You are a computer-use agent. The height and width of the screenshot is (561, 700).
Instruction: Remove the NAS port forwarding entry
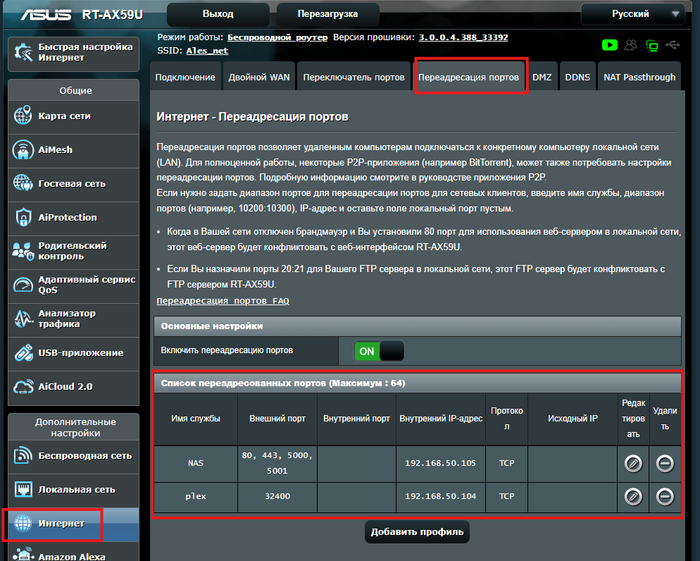[x=664, y=463]
